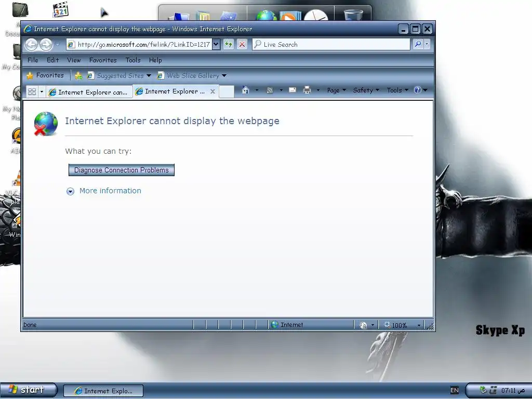Open search provider options dropdown
532x399 pixels.
(427, 44)
